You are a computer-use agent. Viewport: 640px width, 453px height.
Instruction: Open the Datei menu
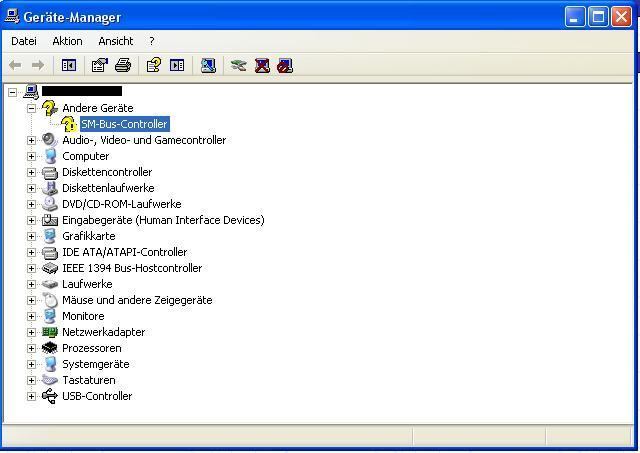[24, 41]
